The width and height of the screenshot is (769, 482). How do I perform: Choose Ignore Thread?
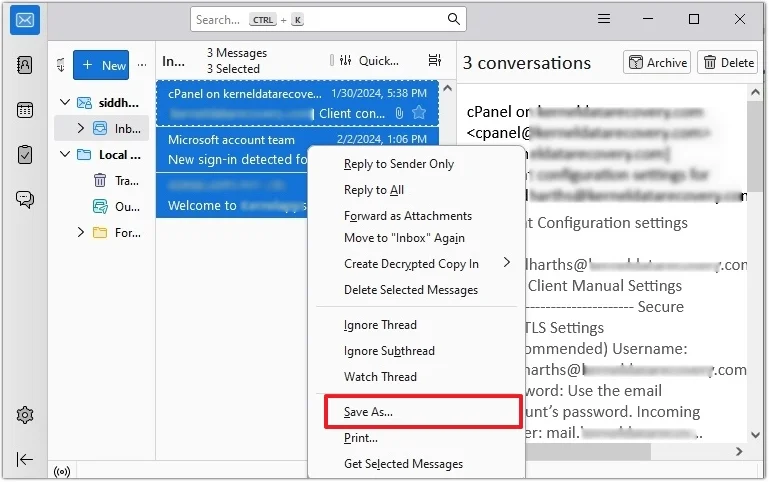380,325
